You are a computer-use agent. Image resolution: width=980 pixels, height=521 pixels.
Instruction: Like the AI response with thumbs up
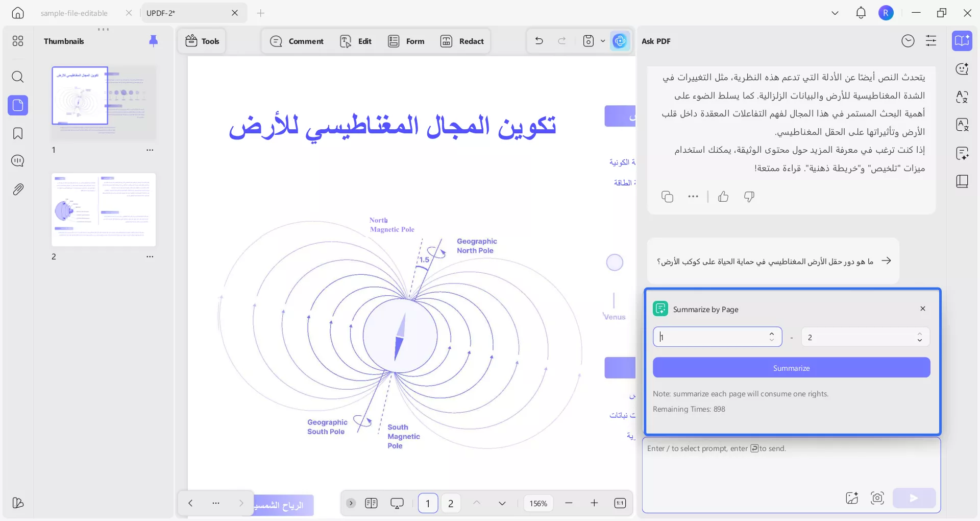(x=723, y=197)
